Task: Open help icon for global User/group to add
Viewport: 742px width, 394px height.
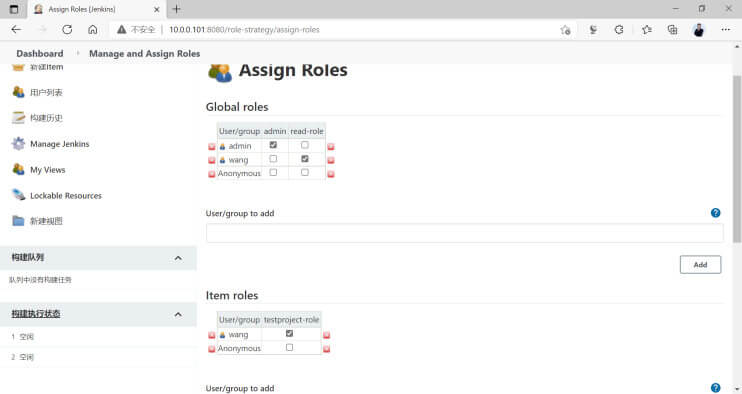Action: point(716,213)
